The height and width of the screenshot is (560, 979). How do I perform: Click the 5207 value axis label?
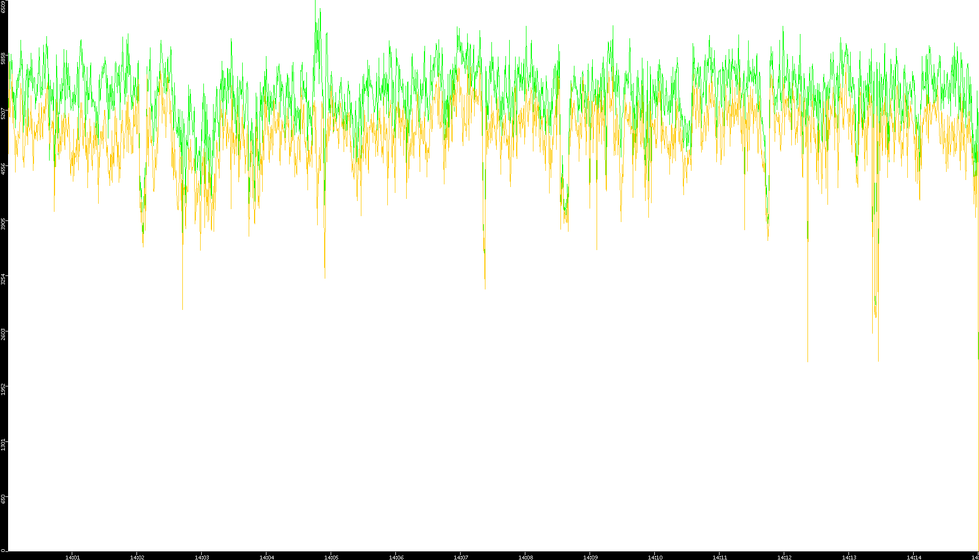(x=3, y=113)
